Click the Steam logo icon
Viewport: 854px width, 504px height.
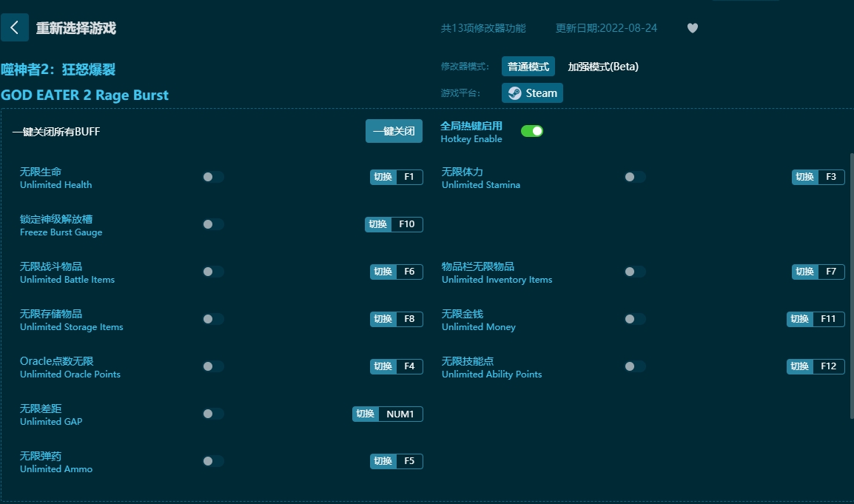coord(514,93)
